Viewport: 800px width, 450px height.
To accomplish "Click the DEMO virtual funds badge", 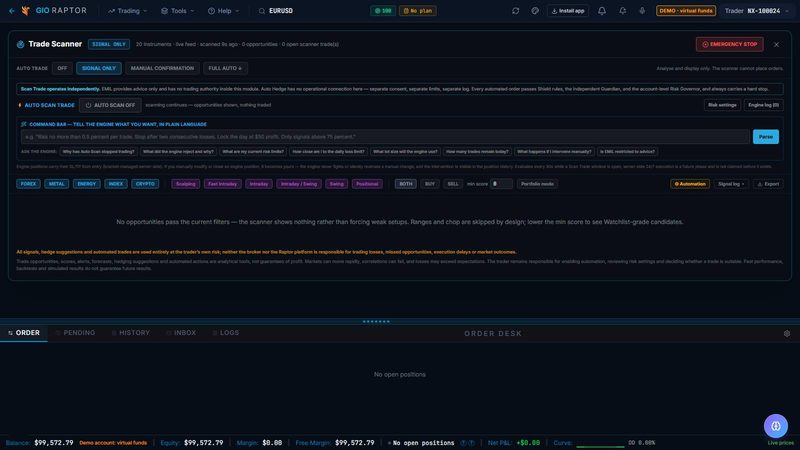I will [686, 11].
